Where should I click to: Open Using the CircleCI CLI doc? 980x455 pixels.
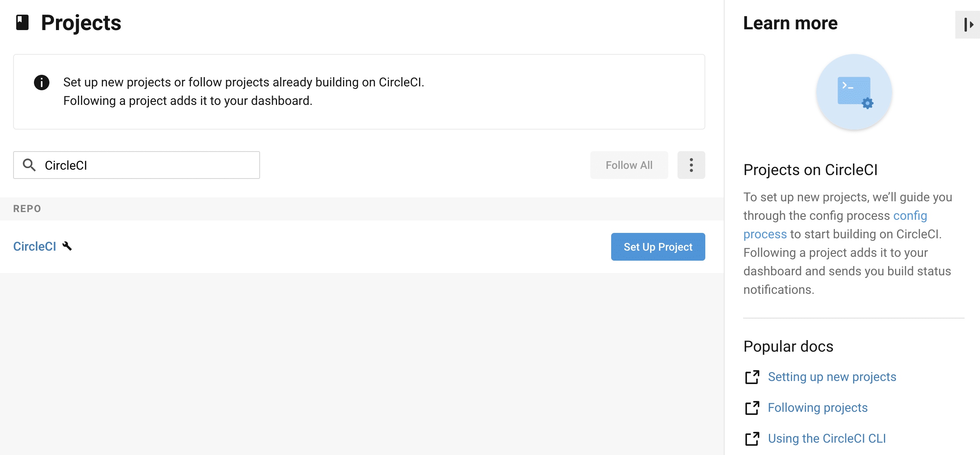[827, 438]
